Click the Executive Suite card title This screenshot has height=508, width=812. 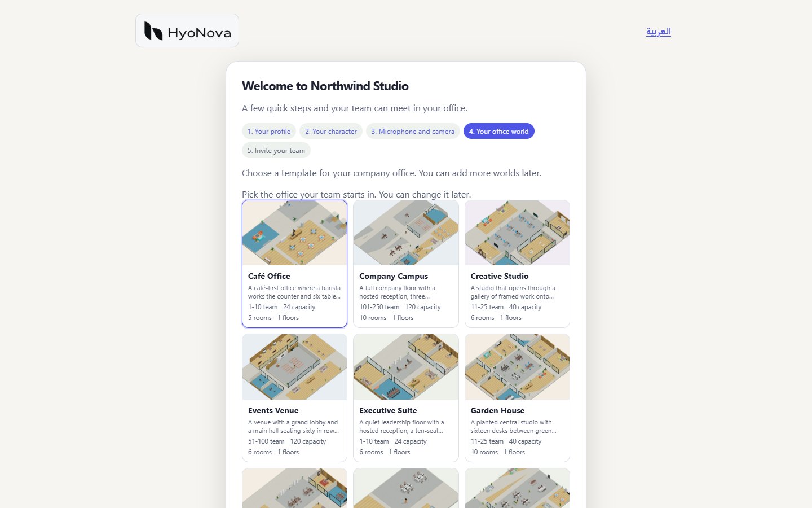[x=388, y=410]
